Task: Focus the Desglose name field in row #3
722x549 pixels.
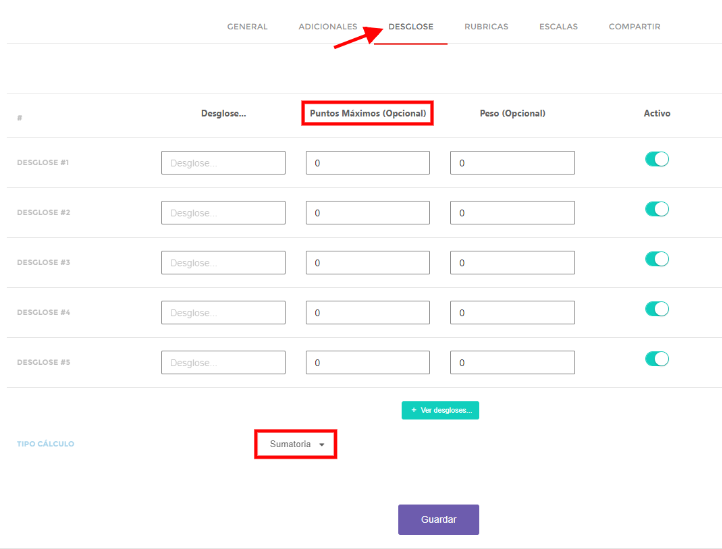Action: (x=223, y=263)
